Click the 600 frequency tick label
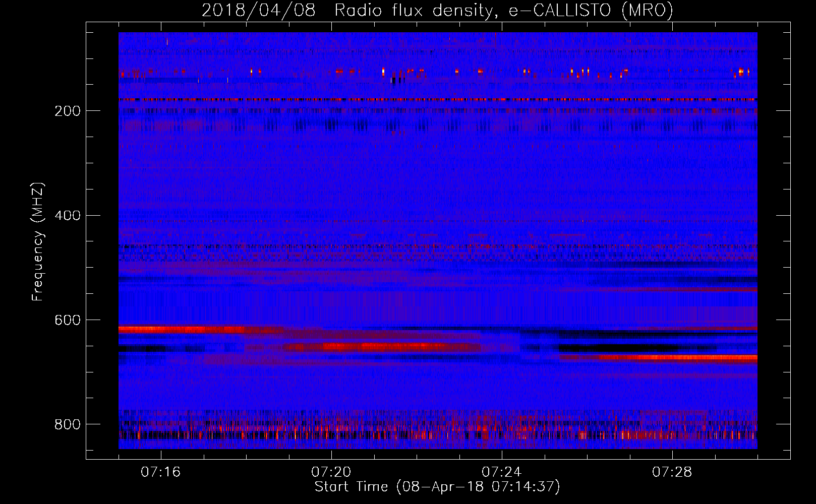 click(67, 320)
